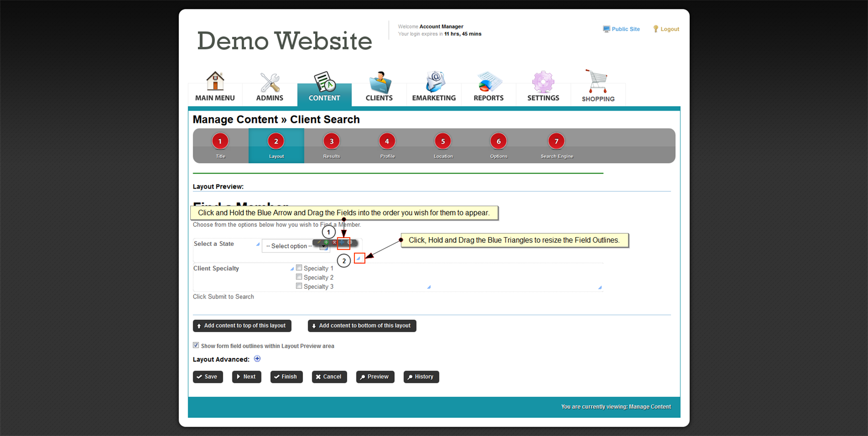The width and height of the screenshot is (868, 436).
Task: Click the Save button
Action: 208,377
